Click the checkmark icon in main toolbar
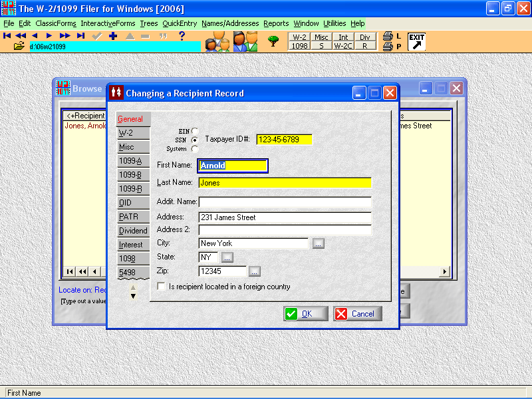Screen dimensions: 532x399 [x=97, y=36]
